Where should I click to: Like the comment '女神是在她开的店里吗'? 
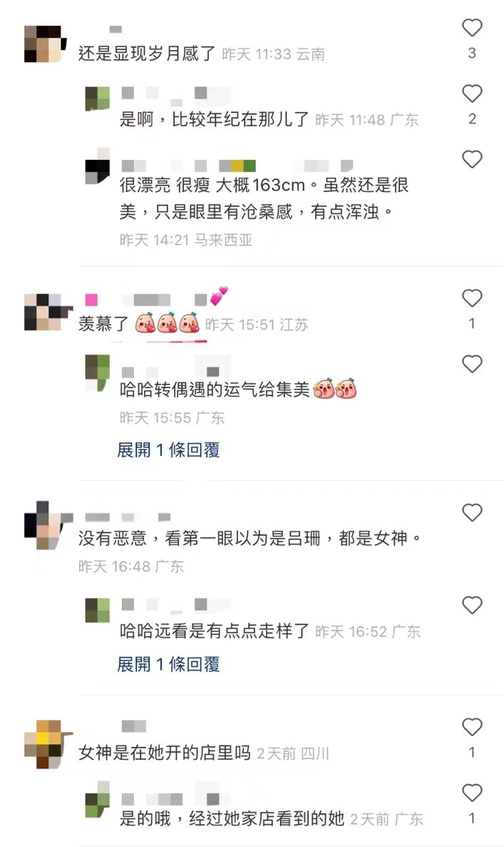click(x=472, y=727)
